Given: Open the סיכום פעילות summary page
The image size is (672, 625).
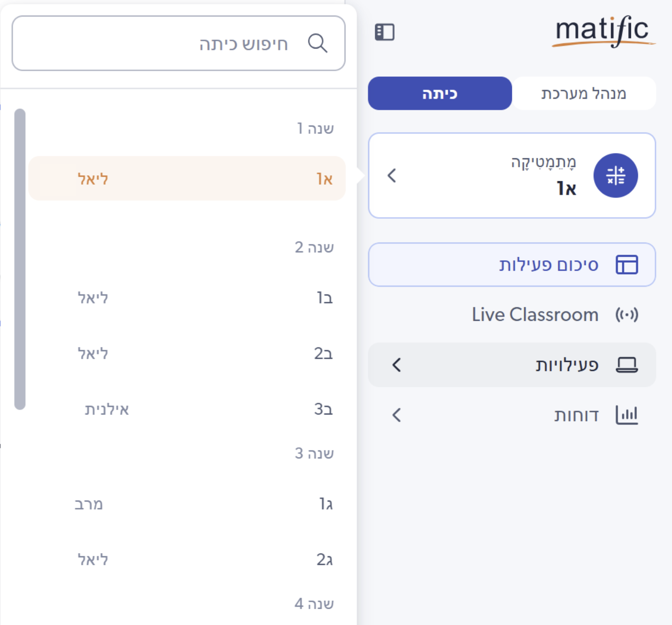Looking at the screenshot, I should [549, 265].
